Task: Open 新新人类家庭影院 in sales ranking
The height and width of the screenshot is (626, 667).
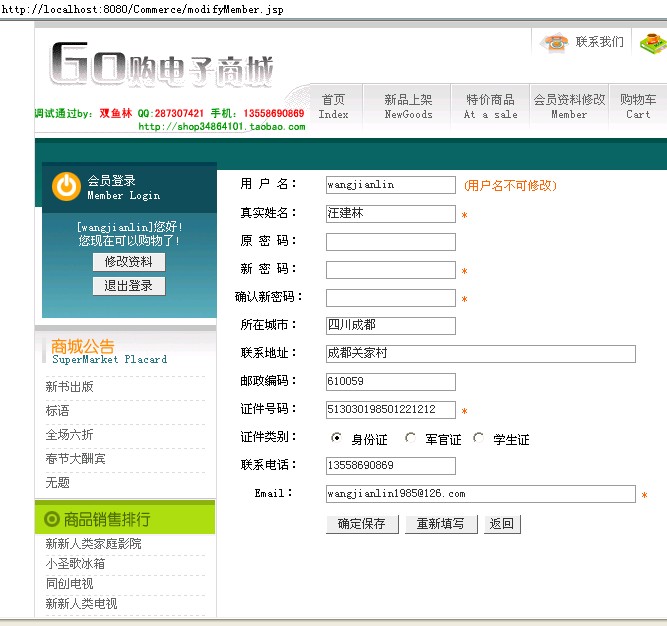Action: [x=94, y=543]
